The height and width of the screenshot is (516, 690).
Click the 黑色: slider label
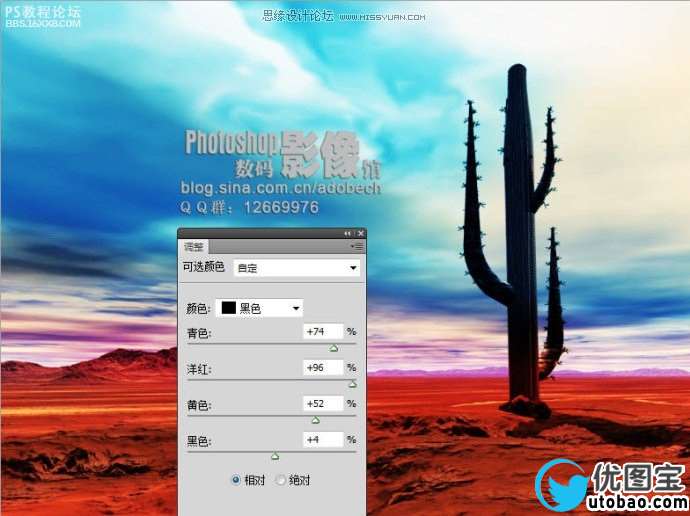click(x=199, y=441)
